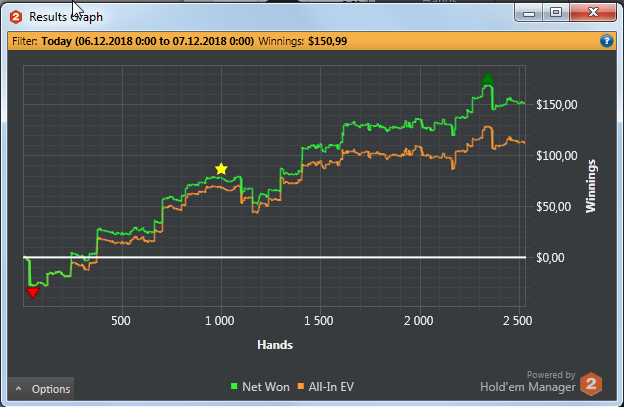The width and height of the screenshot is (624, 407).
Task: Click the 2 500 hands axis label
Action: 517,321
